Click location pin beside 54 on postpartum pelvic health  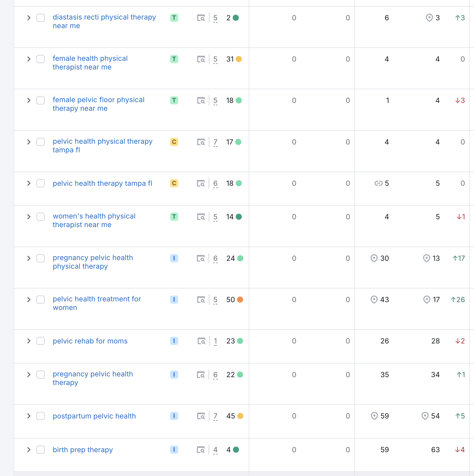click(x=425, y=416)
